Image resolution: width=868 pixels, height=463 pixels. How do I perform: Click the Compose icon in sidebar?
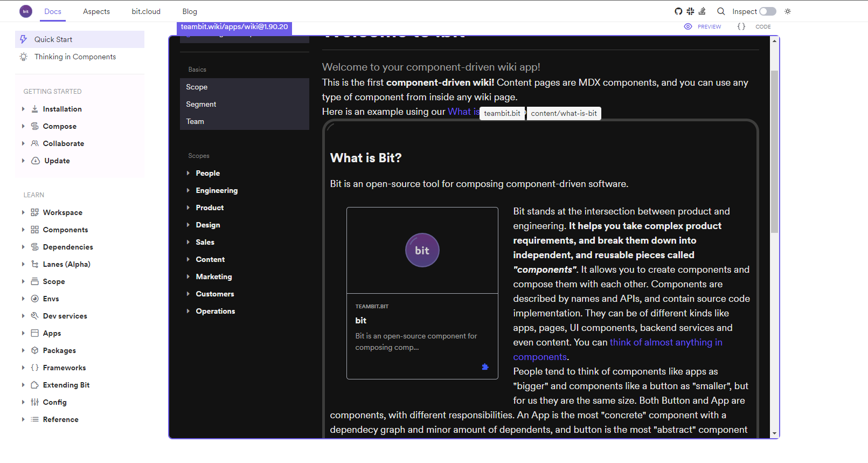pyautogui.click(x=34, y=126)
